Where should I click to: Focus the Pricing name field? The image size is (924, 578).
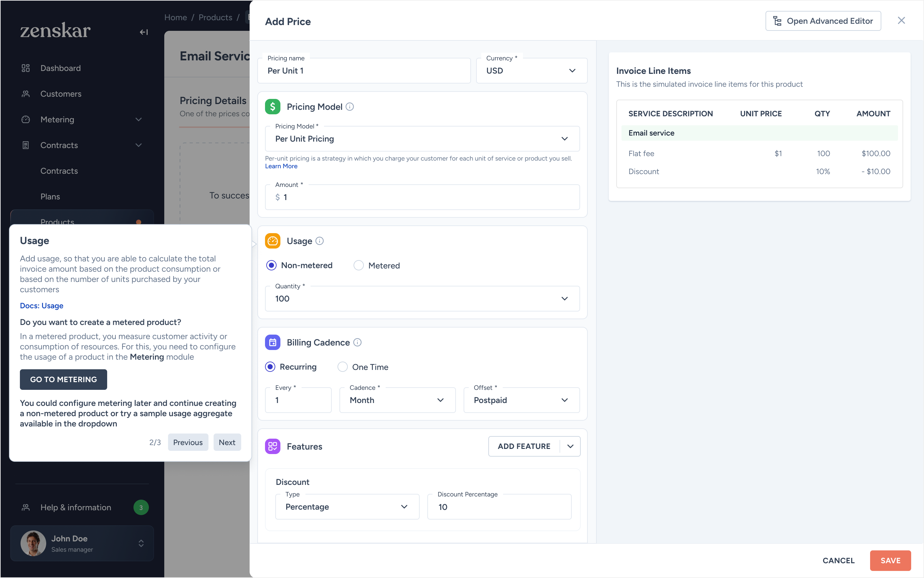364,71
